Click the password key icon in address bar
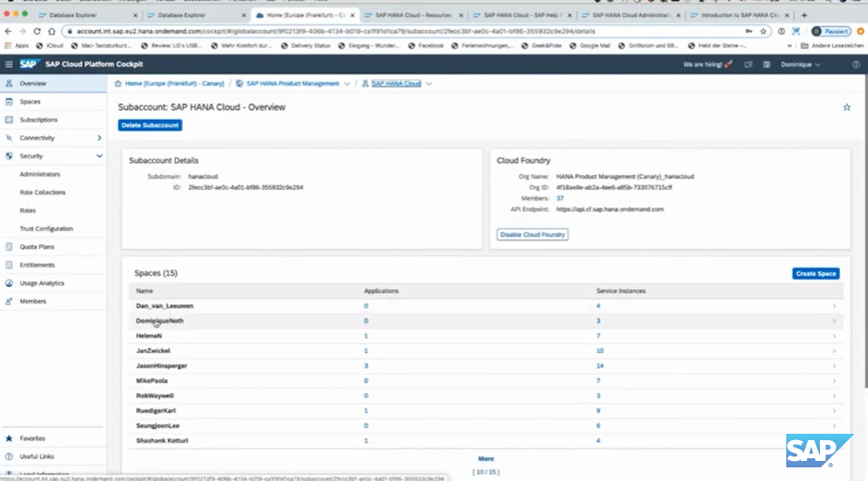This screenshot has height=481, width=868. 748,32
